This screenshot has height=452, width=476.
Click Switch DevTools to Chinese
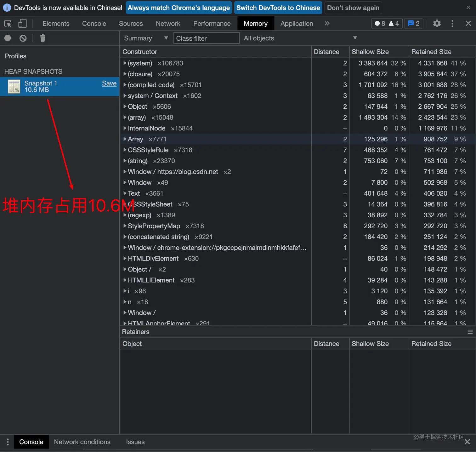(x=278, y=8)
